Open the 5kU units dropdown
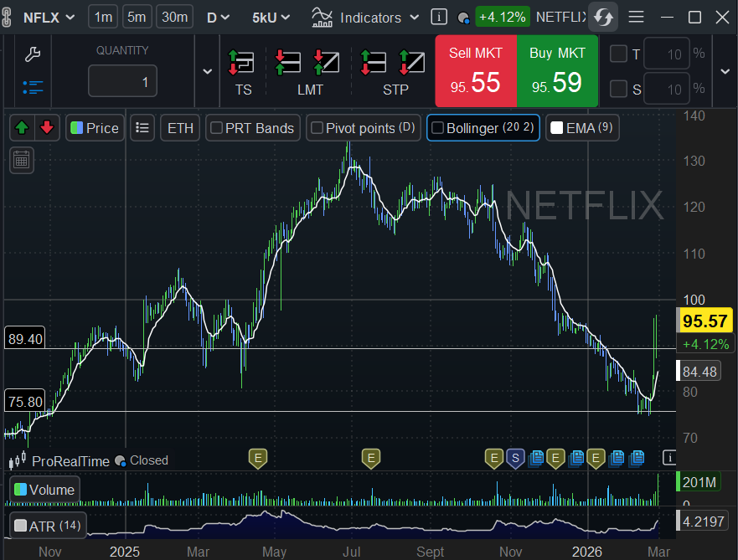Screen dimensions: 738x560 click(x=271, y=17)
